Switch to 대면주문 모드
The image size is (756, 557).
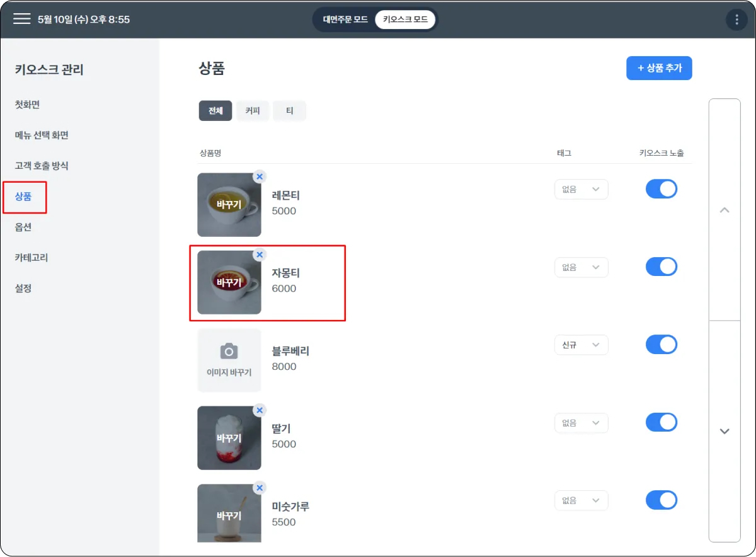tap(345, 20)
